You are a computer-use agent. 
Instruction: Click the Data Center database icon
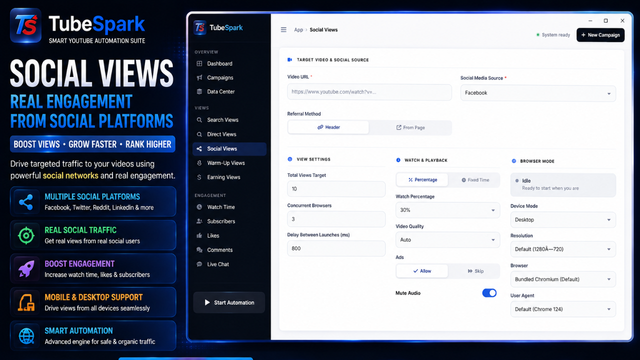pyautogui.click(x=199, y=91)
